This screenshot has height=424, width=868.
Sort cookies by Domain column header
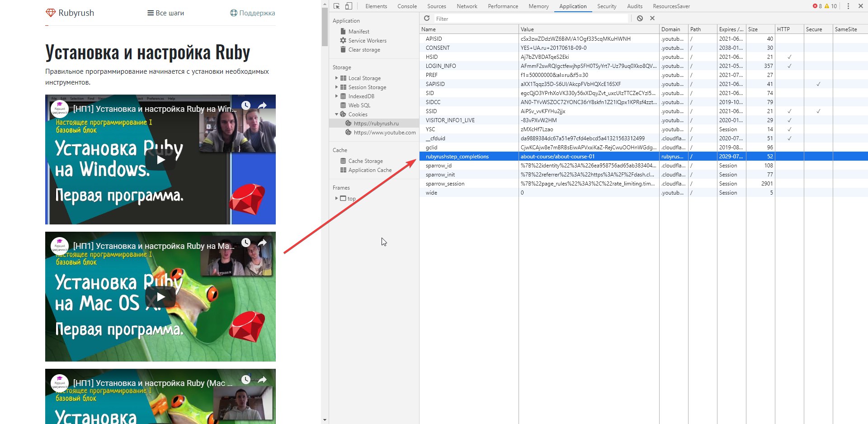coord(674,29)
